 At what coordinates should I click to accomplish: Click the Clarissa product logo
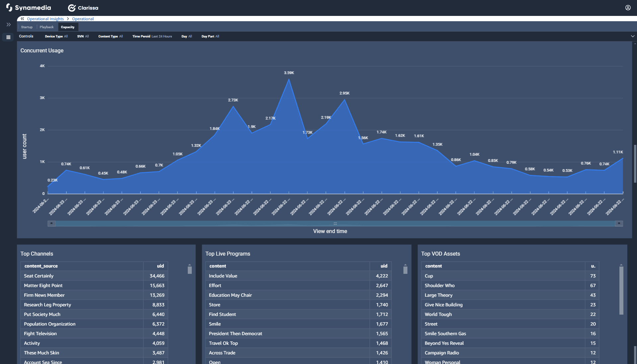pyautogui.click(x=83, y=8)
